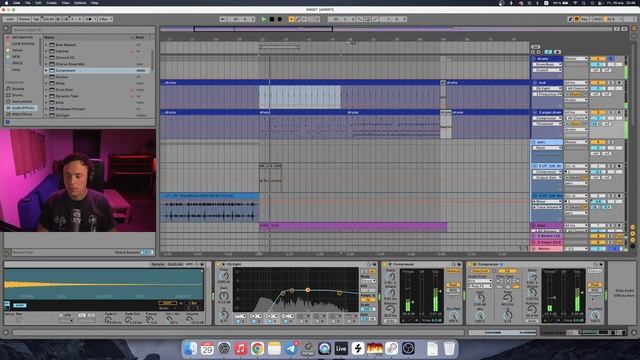Open Telegram from the Dock
This screenshot has height=360, width=640.
pos(291,349)
